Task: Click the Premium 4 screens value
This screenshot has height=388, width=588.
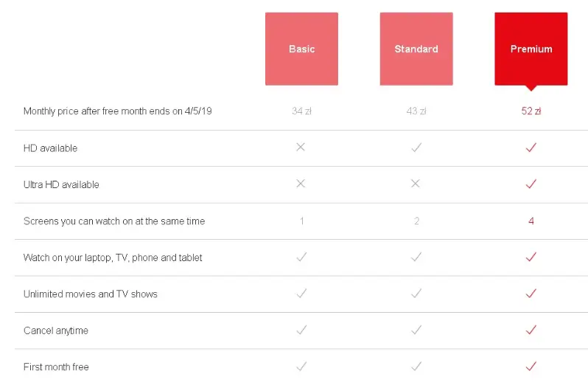Action: 531,221
